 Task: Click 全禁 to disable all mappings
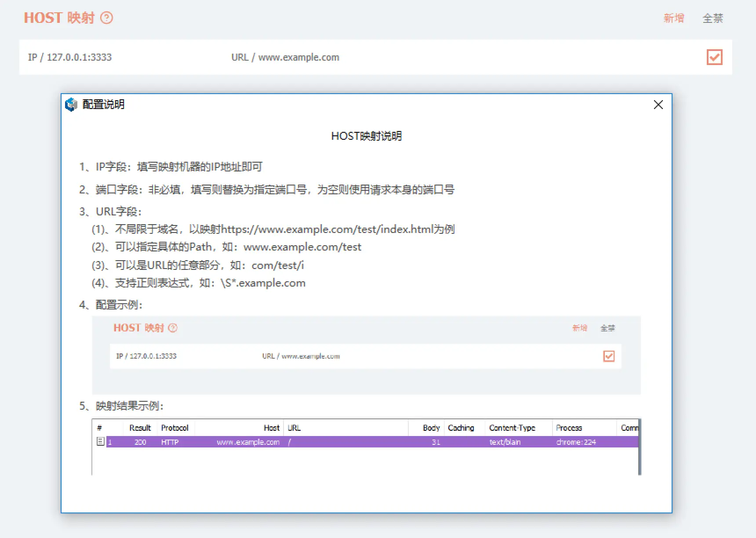click(x=712, y=18)
